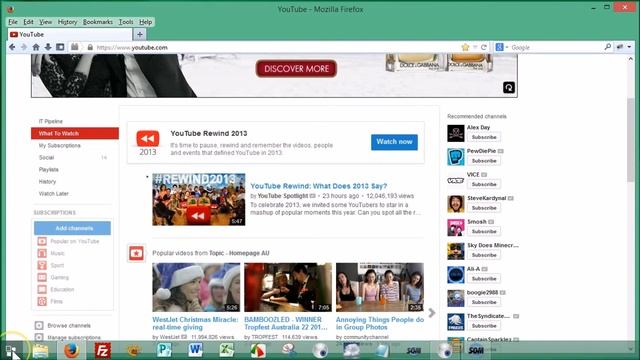This screenshot has height=360, width=640.
Task: Open the History menu
Action: [x=67, y=22]
